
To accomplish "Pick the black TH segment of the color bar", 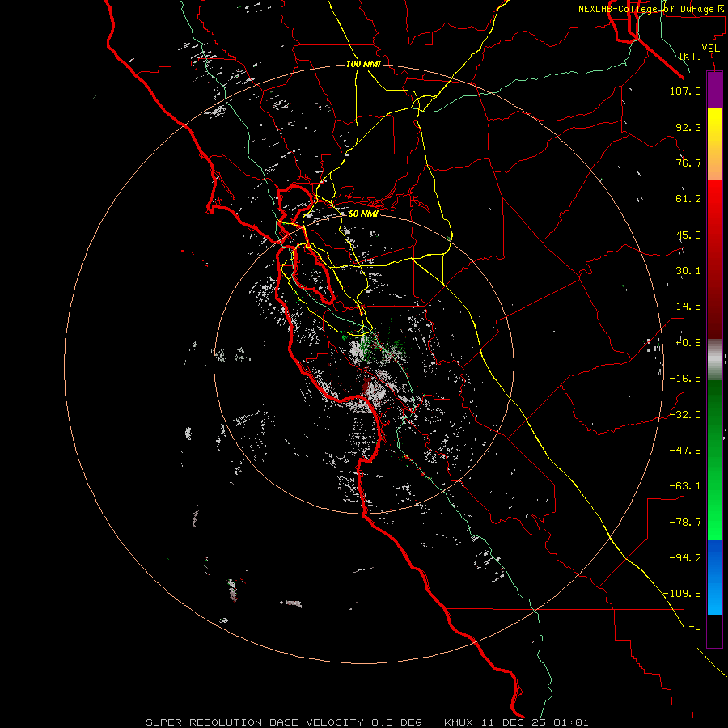I will 714,631.
